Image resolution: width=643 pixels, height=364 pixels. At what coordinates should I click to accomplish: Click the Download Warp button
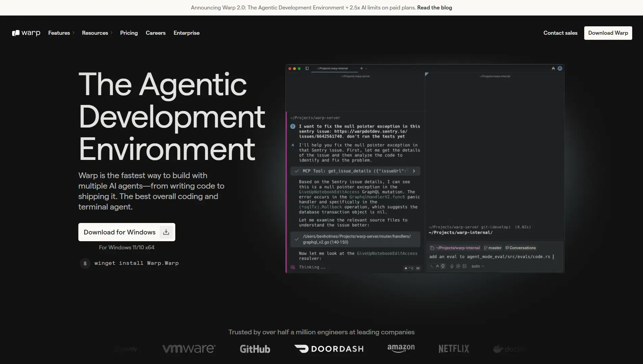(x=608, y=33)
